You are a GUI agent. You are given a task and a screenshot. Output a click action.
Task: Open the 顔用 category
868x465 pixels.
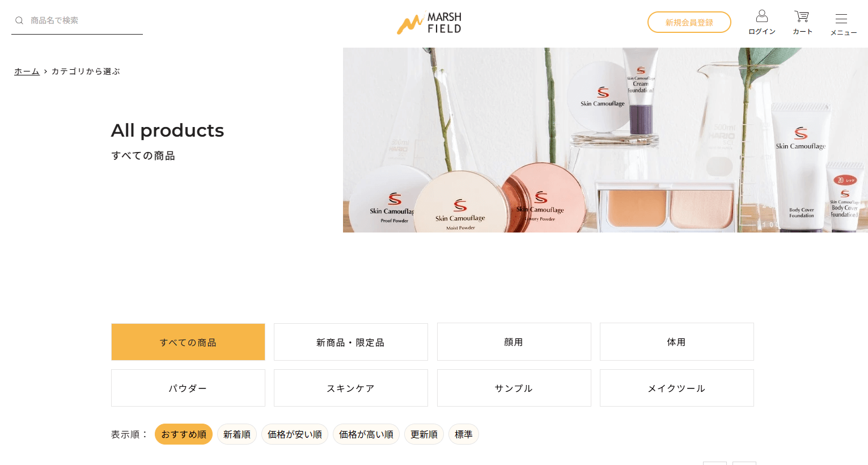tap(514, 342)
